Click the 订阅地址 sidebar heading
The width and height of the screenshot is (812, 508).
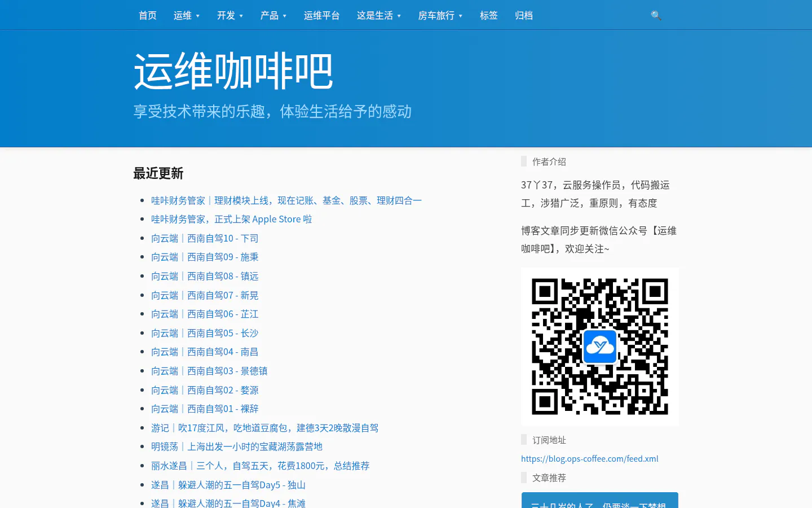click(x=549, y=440)
